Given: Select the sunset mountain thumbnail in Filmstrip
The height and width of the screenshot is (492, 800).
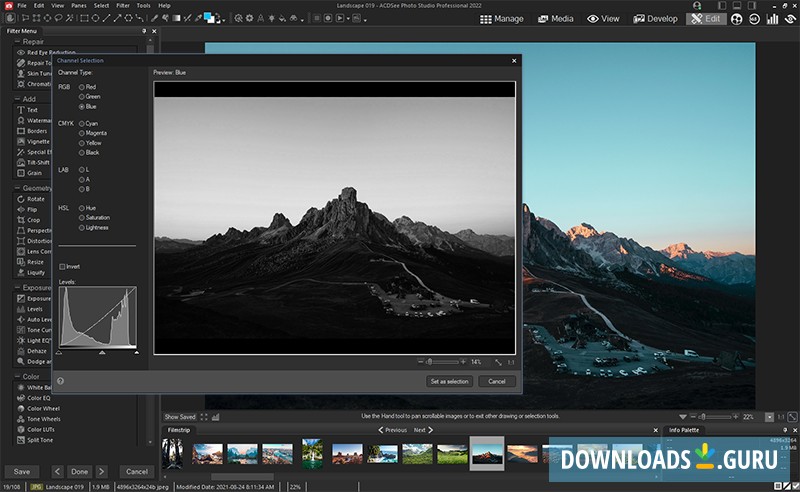Looking at the screenshot, I should (523, 453).
